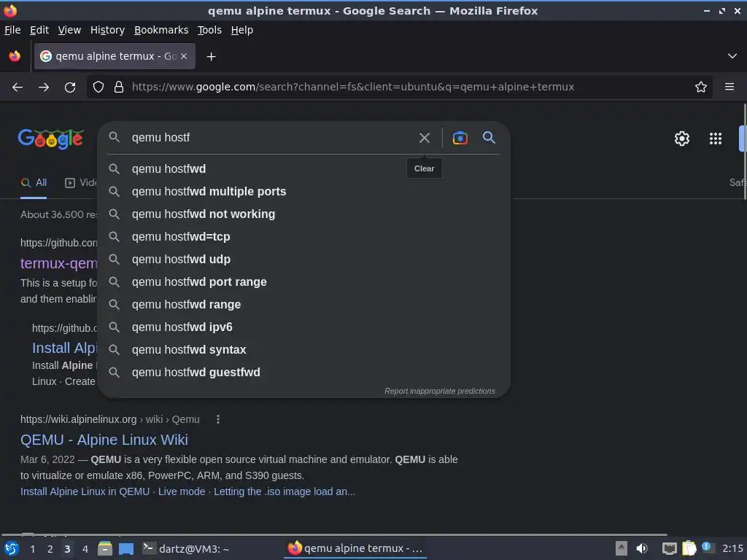
Task: Switch to the Videos results tab
Action: (x=81, y=183)
